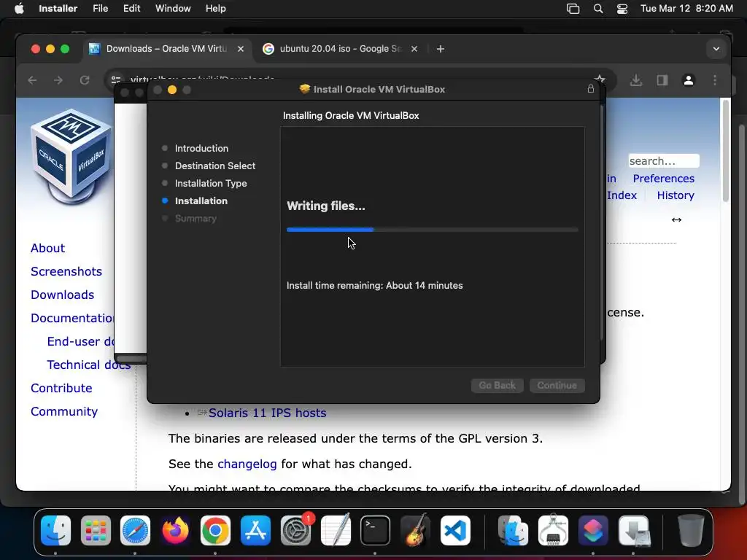Click VirtualBox cube logo on webpage
Screen dimensions: 747x560
71,157
